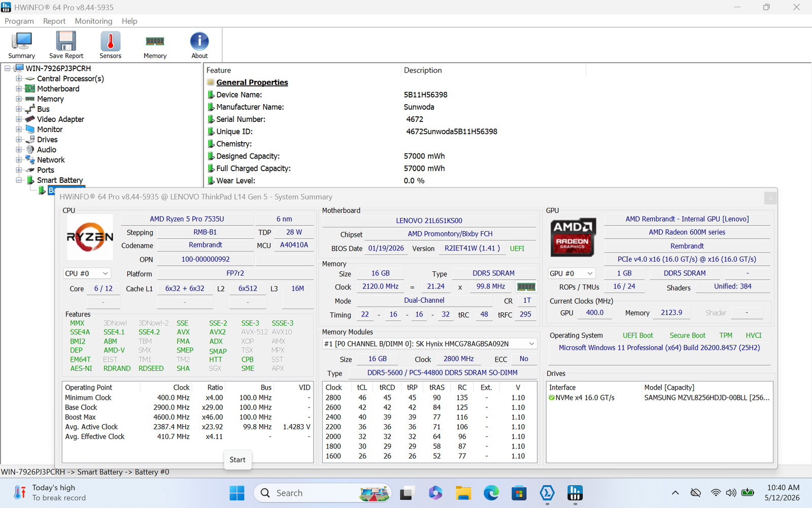
Task: Collapse the Smart Battery tree node
Action: (x=19, y=180)
